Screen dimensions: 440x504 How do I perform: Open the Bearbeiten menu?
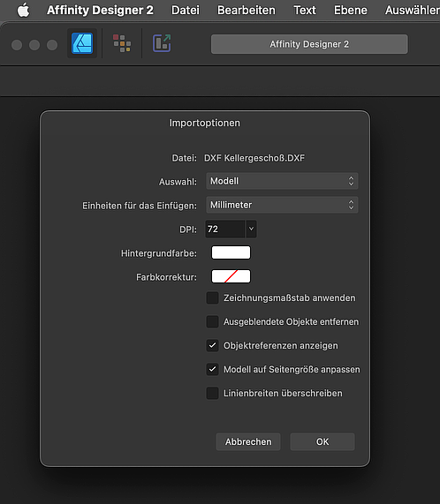247,10
